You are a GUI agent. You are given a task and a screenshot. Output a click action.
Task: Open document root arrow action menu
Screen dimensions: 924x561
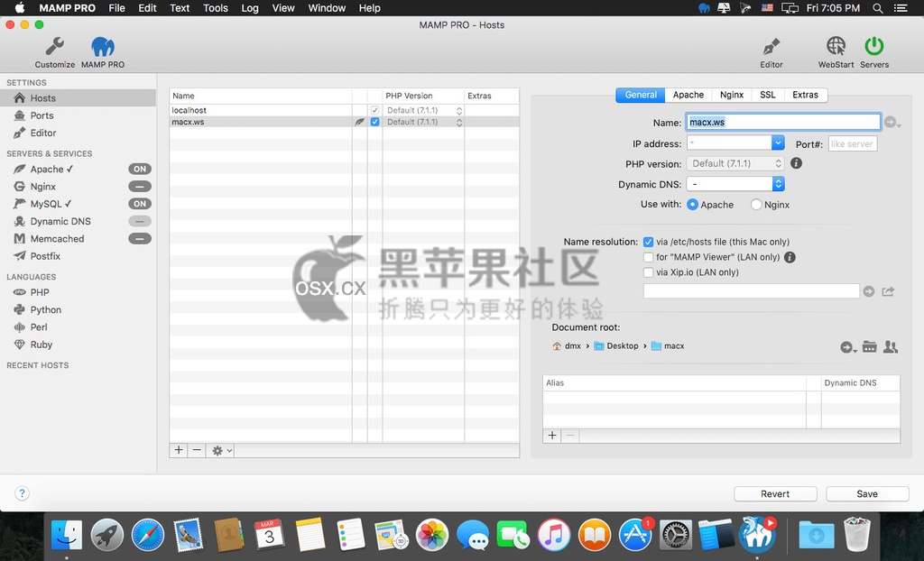tap(848, 347)
